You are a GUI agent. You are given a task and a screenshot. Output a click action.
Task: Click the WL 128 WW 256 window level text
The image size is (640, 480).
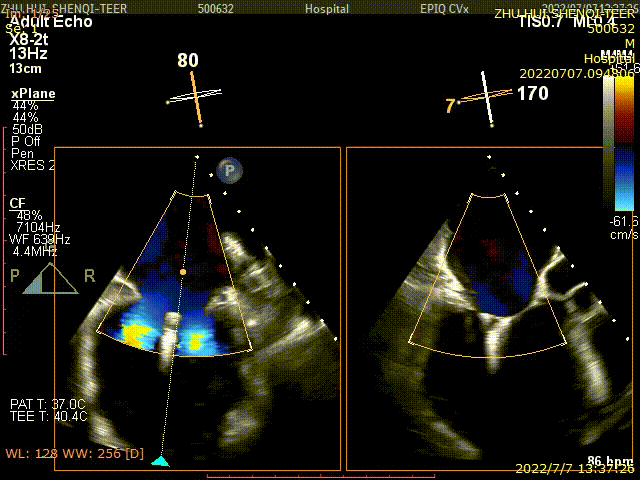[75, 455]
